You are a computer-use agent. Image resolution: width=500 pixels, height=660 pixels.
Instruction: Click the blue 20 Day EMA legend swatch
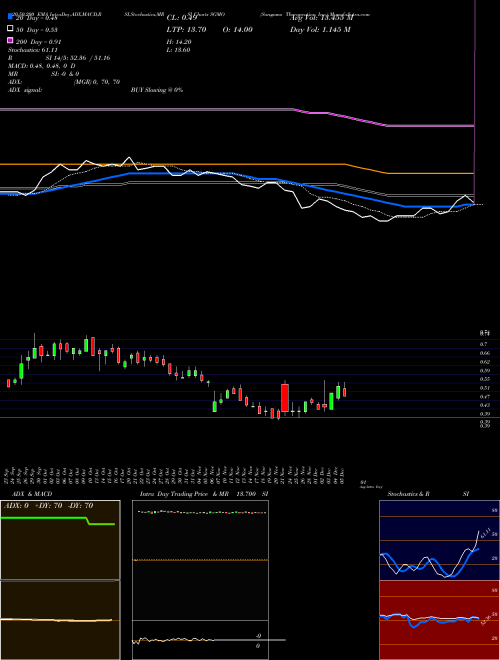click(x=10, y=17)
